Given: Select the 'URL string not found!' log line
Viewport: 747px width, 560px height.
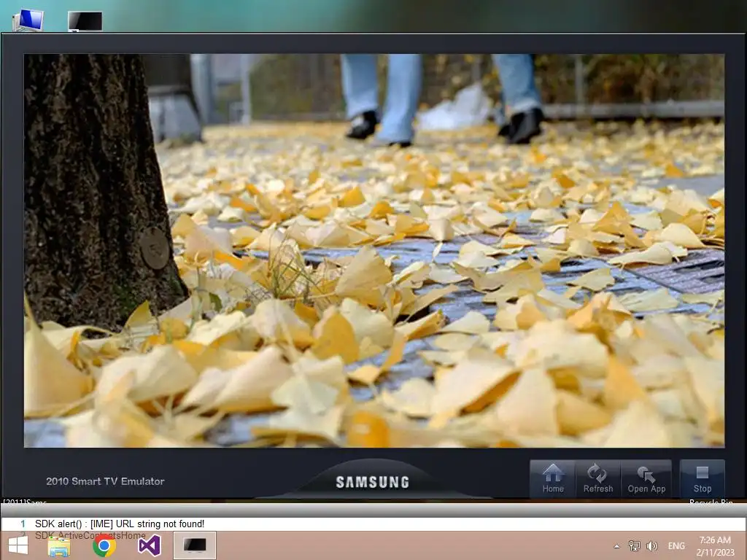Looking at the screenshot, I should [373, 524].
